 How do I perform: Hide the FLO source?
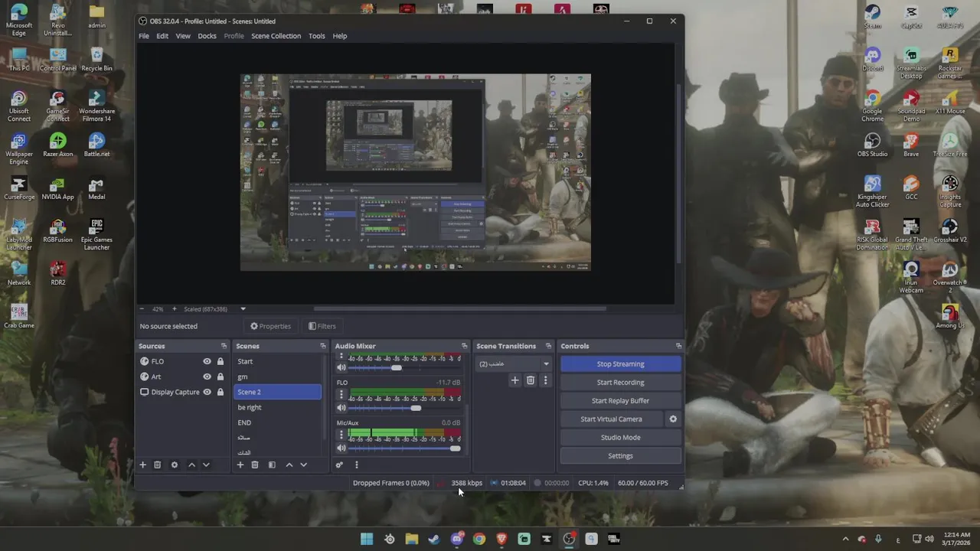click(x=207, y=361)
